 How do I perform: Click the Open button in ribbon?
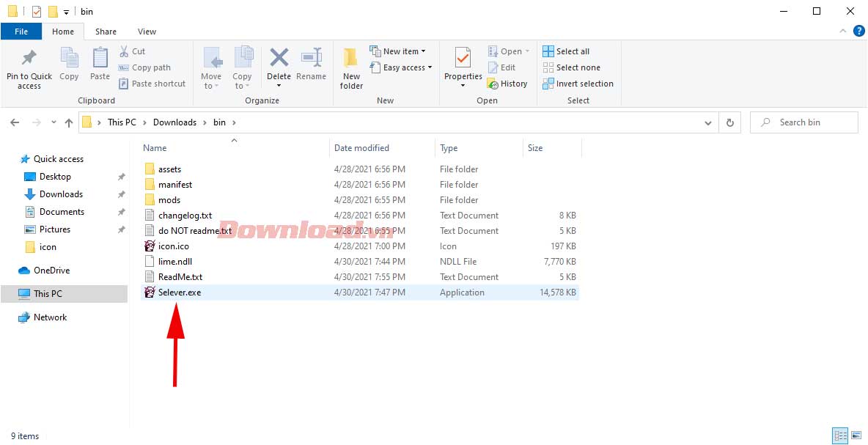pos(508,51)
